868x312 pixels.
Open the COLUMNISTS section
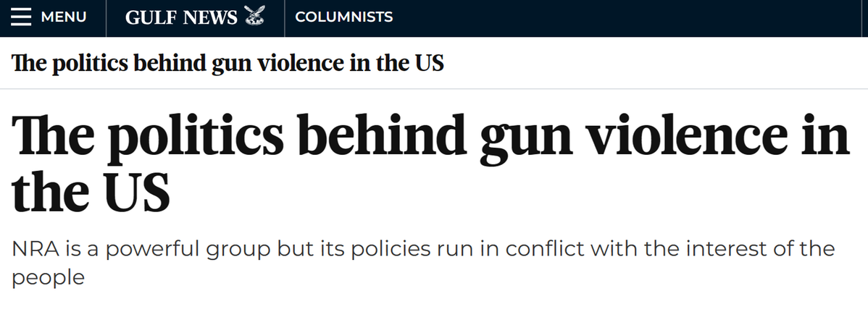tap(344, 17)
